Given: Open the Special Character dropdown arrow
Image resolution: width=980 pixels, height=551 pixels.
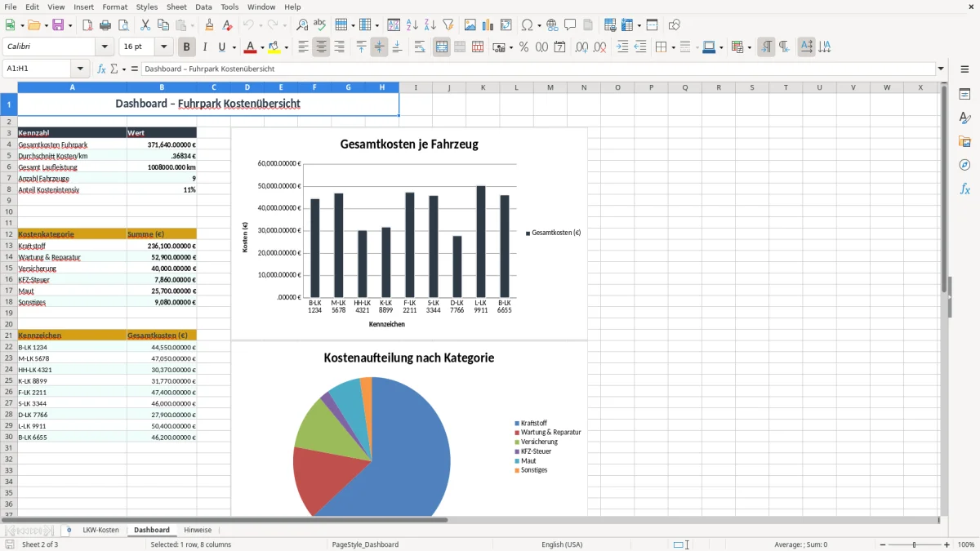Looking at the screenshot, I should pos(539,25).
